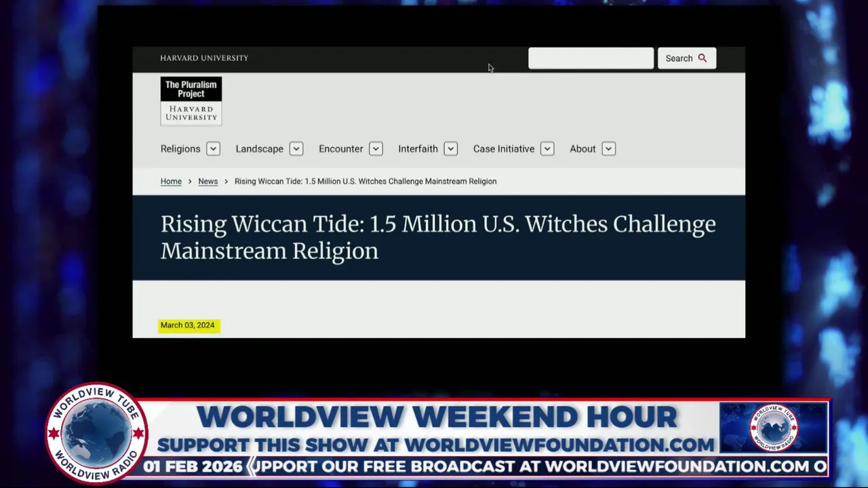This screenshot has width=868, height=488.
Task: Open the Encounter menu
Action: pos(340,148)
